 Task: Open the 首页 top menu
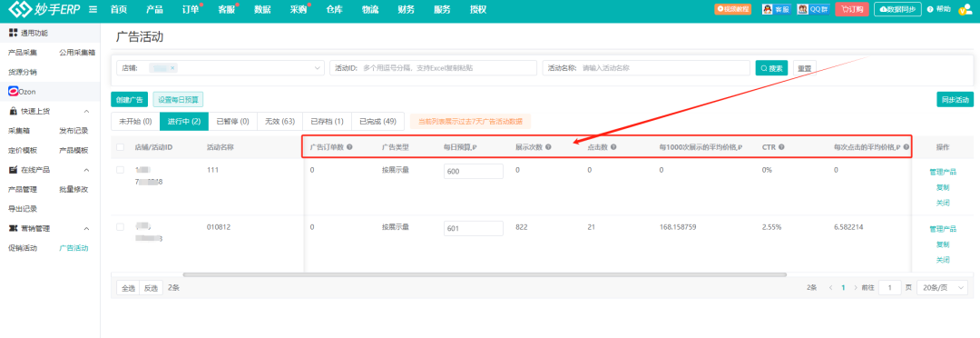[119, 9]
